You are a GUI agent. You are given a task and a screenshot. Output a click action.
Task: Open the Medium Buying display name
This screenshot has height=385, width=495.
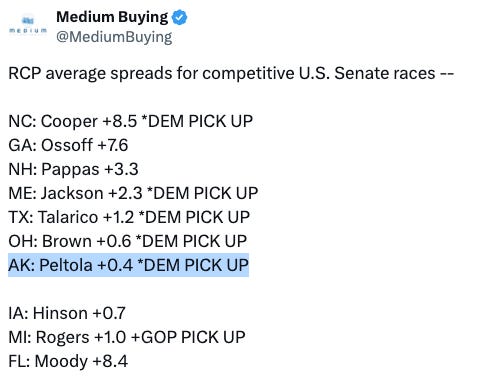(112, 17)
